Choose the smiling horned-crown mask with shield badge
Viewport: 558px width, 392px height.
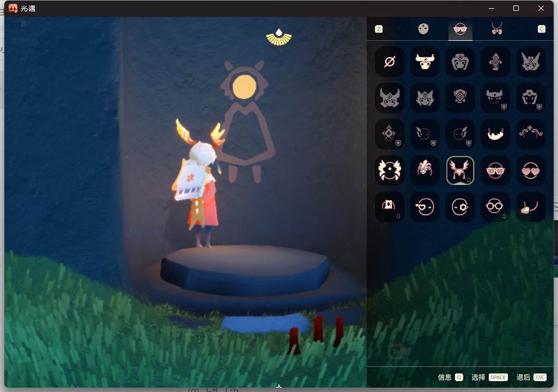(495, 98)
